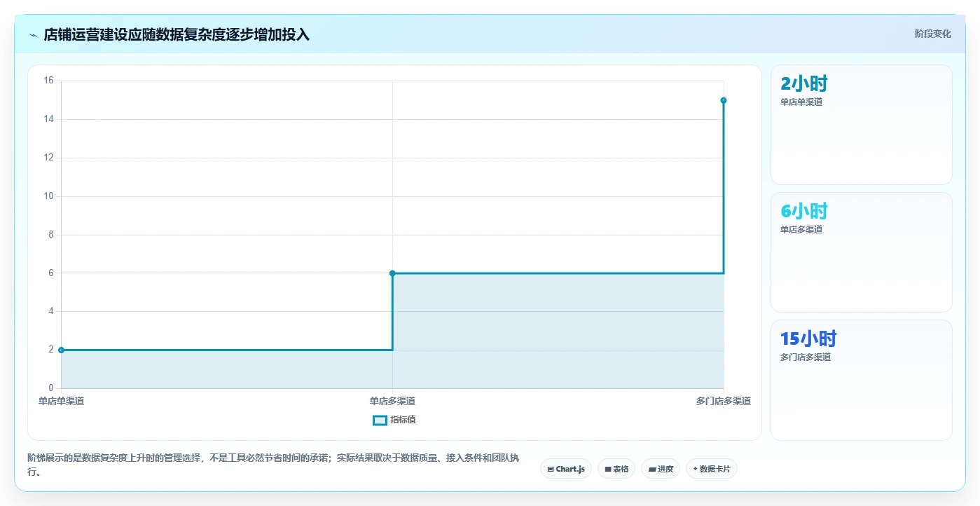Click the 多门店多渠道 x-axis label
This screenshot has height=506, width=980.
(x=724, y=402)
